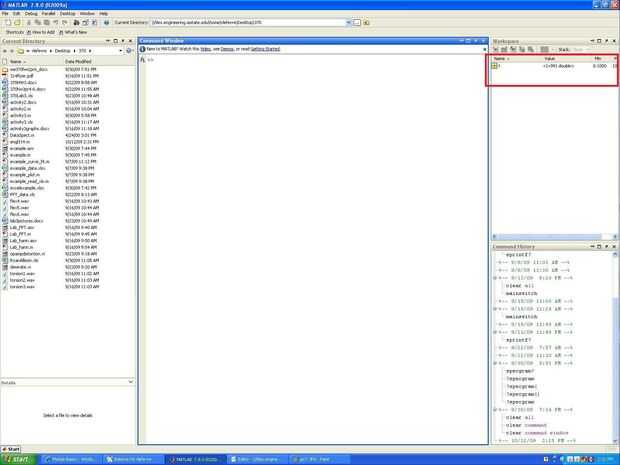Go up one directory level icon
This screenshot has width=620, height=465.
tap(367, 23)
